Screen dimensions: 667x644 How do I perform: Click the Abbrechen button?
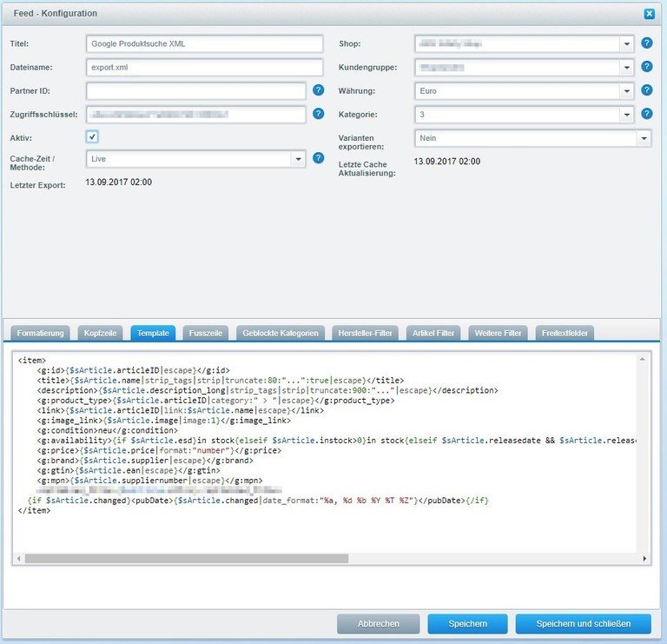click(378, 623)
